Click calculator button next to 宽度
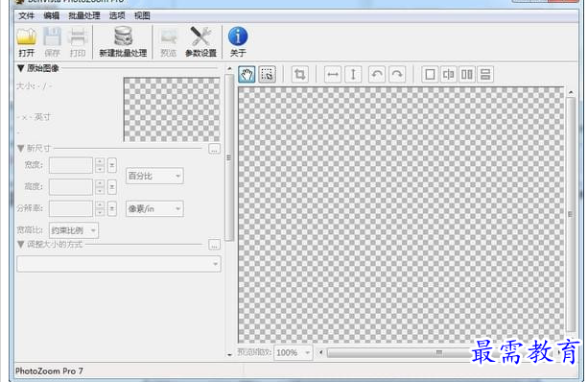The image size is (588, 382). click(x=112, y=165)
